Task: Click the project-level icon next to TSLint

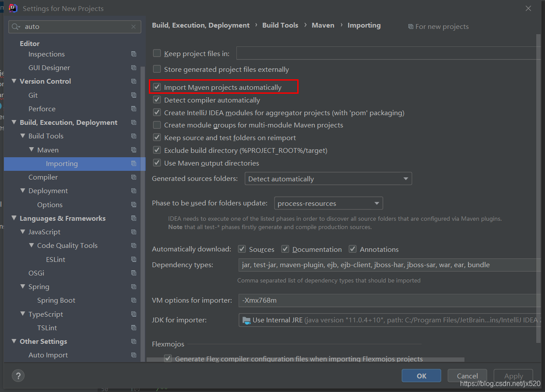Action: (x=134, y=328)
